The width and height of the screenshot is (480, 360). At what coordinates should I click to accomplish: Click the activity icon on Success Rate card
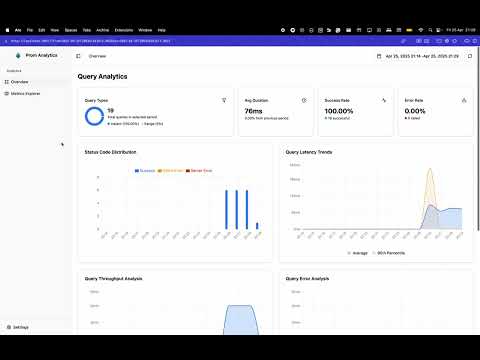click(384, 100)
